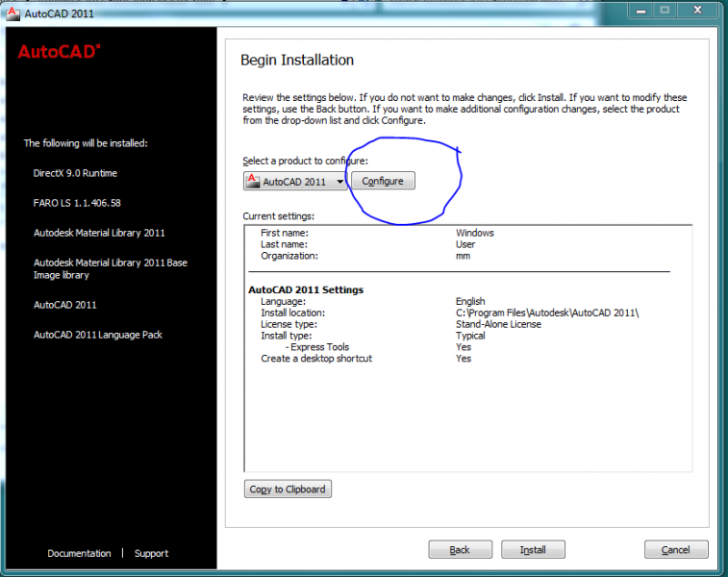
Task: Click the 'License type:' label
Action: pos(289,324)
